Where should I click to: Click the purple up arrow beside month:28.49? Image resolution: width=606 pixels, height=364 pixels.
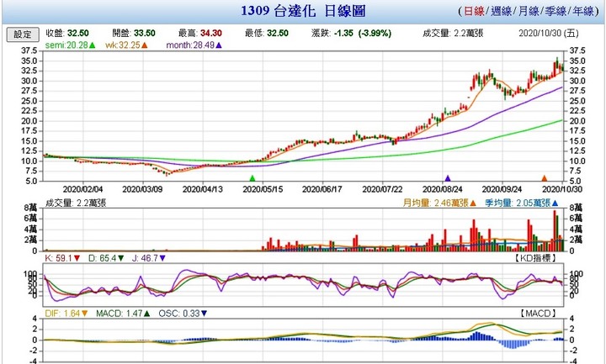click(219, 45)
